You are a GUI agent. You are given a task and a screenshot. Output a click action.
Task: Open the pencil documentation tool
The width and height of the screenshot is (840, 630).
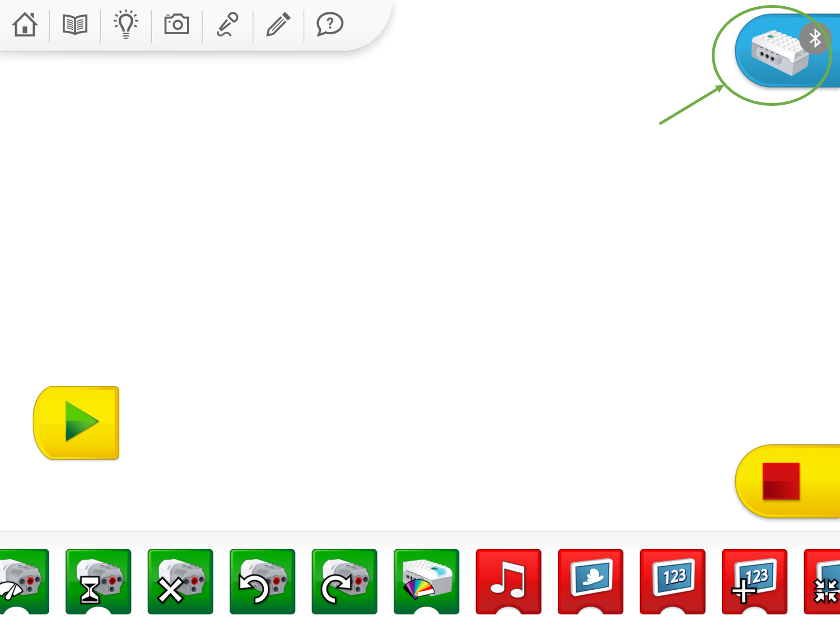coord(278,25)
